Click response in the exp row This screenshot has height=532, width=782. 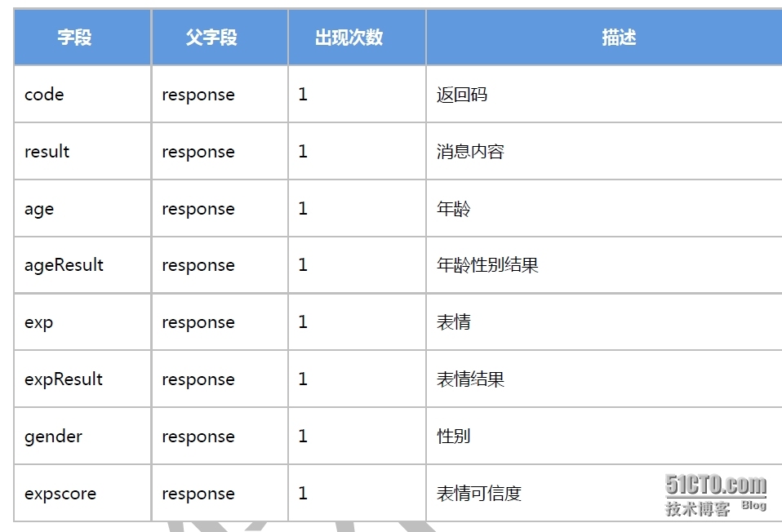(x=198, y=322)
